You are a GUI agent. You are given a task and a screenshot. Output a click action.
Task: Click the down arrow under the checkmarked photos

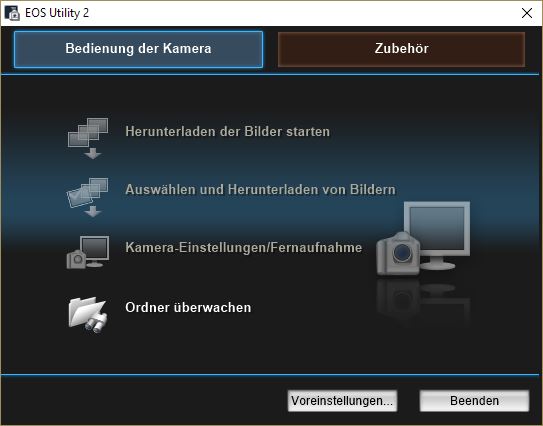click(92, 211)
